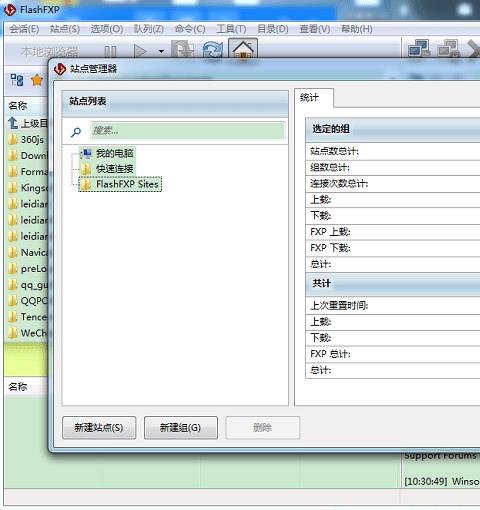480x510 pixels.
Task: Click the 上次重置时间 row in statistics
Action: (393, 306)
